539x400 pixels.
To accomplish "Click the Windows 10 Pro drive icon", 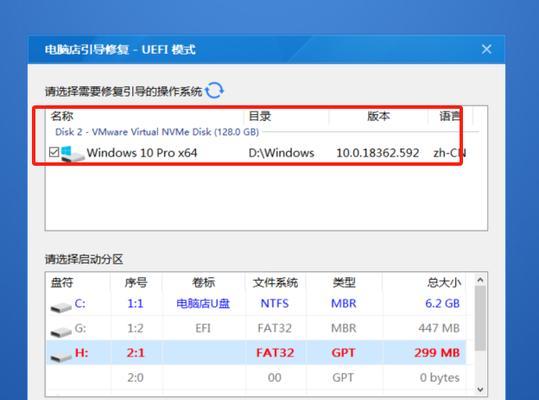I will point(73,154).
